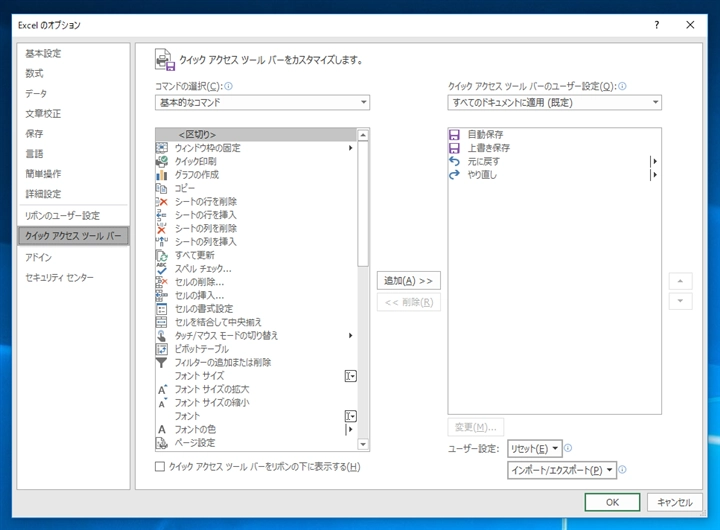Select the シートの列を削除 icon
This screenshot has height=530, width=720.
162,228
